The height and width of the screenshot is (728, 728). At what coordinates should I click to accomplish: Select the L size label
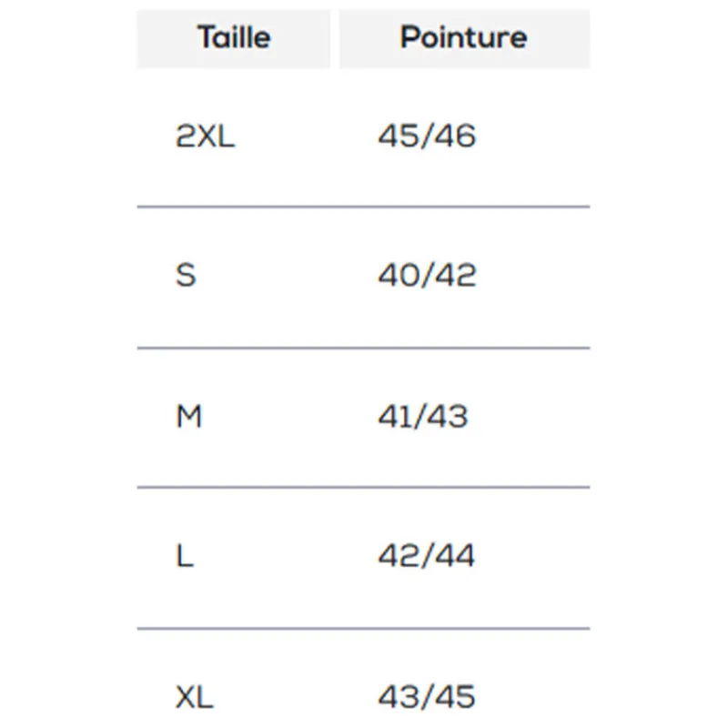pyautogui.click(x=185, y=556)
